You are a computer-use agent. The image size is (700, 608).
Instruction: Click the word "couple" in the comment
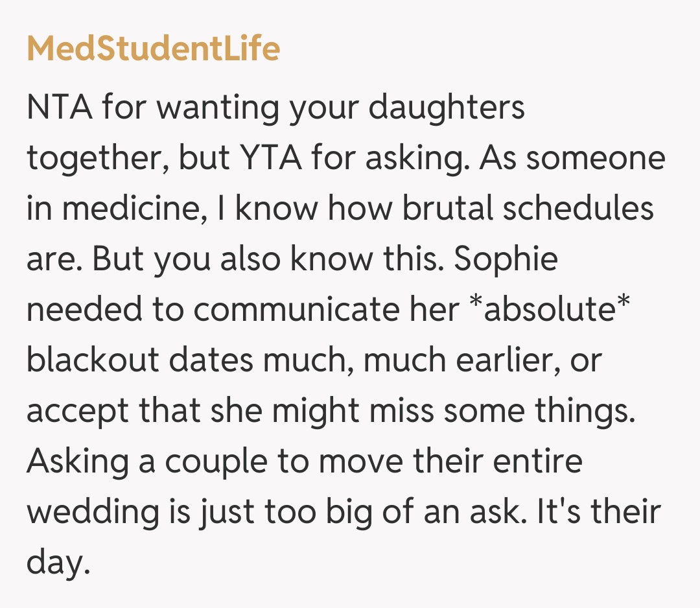pos(218,460)
